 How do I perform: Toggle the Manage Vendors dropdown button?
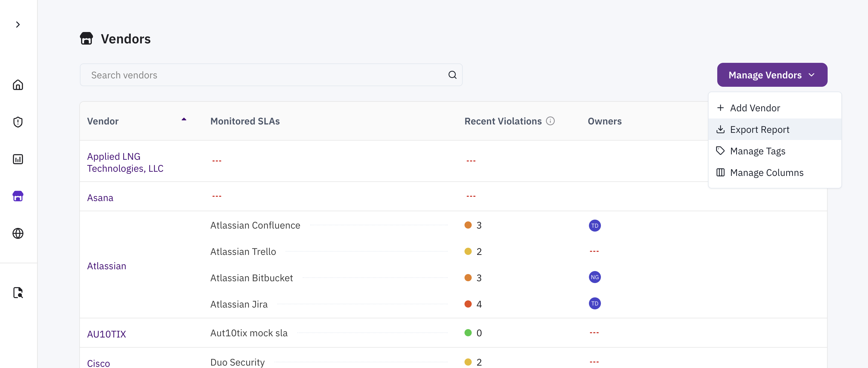click(772, 75)
